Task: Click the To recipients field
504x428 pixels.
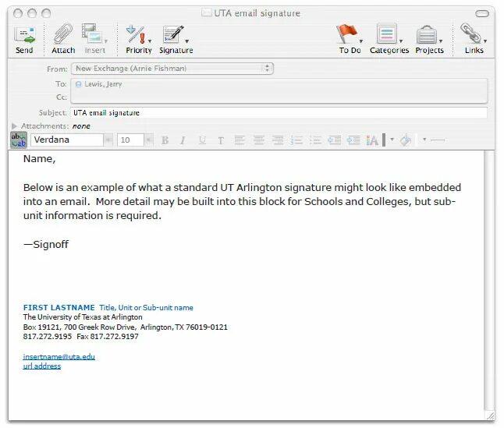Action: pyautogui.click(x=279, y=84)
